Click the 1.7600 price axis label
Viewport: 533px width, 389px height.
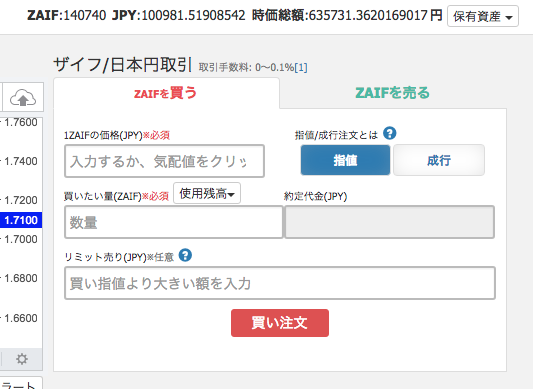pyautogui.click(x=21, y=122)
